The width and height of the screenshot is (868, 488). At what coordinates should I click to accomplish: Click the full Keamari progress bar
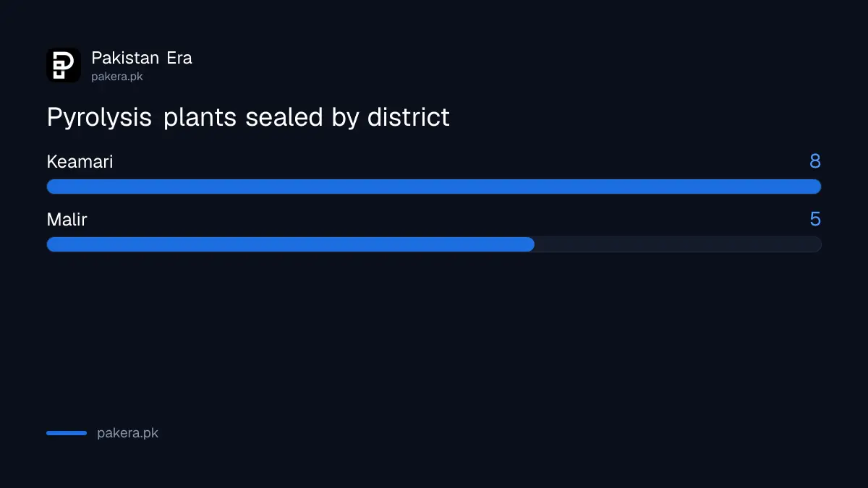(434, 187)
